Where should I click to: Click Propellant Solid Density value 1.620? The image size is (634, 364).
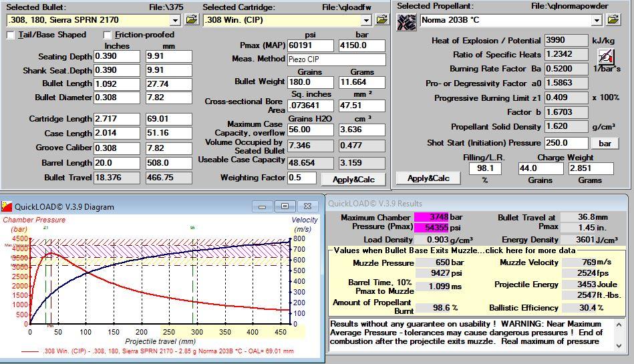tap(567, 126)
